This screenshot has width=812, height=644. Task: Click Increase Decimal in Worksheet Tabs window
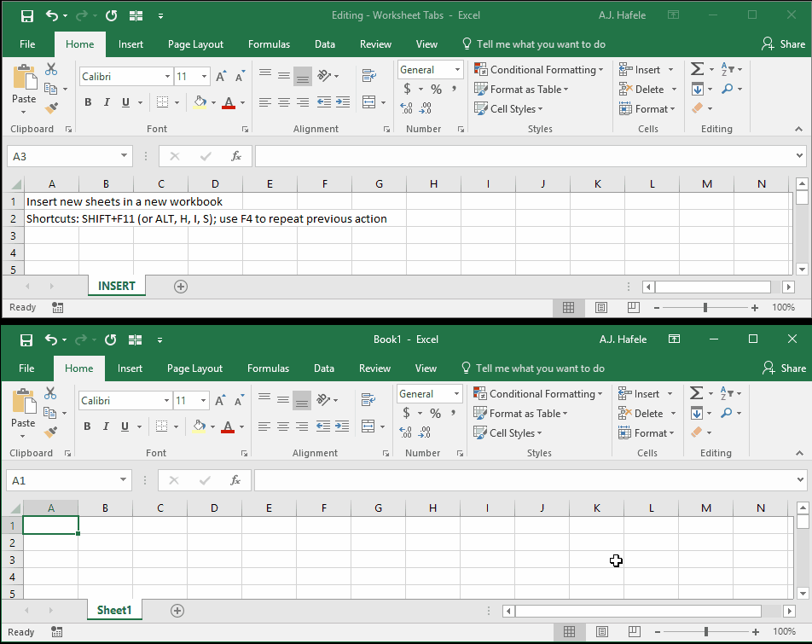(407, 108)
